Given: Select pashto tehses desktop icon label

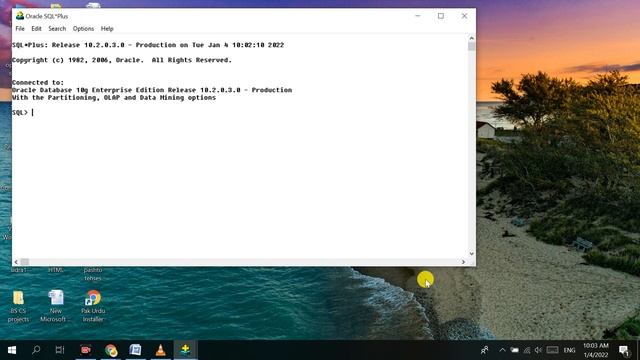Looking at the screenshot, I should (x=93, y=274).
